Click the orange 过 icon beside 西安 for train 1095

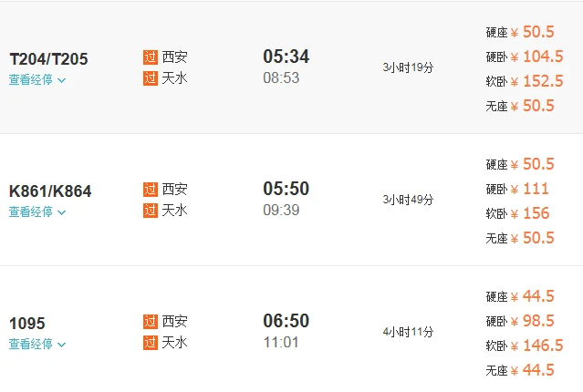[x=151, y=322]
